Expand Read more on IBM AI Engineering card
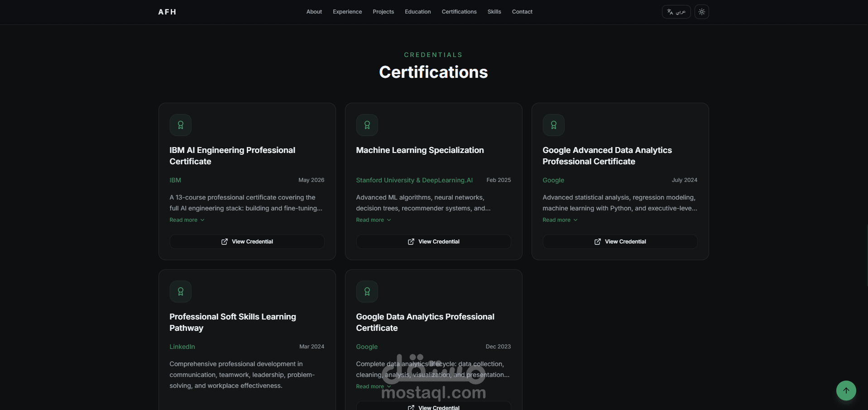868x410 pixels. coord(187,220)
